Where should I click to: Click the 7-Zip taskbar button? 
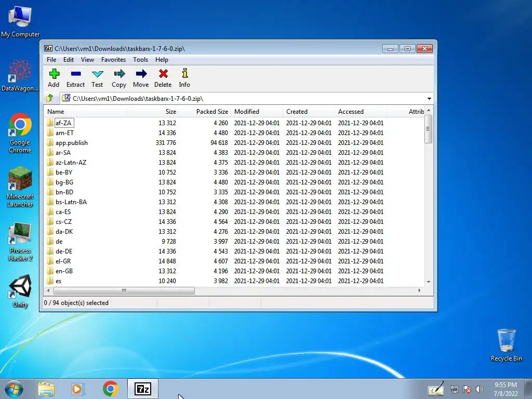[x=143, y=389]
